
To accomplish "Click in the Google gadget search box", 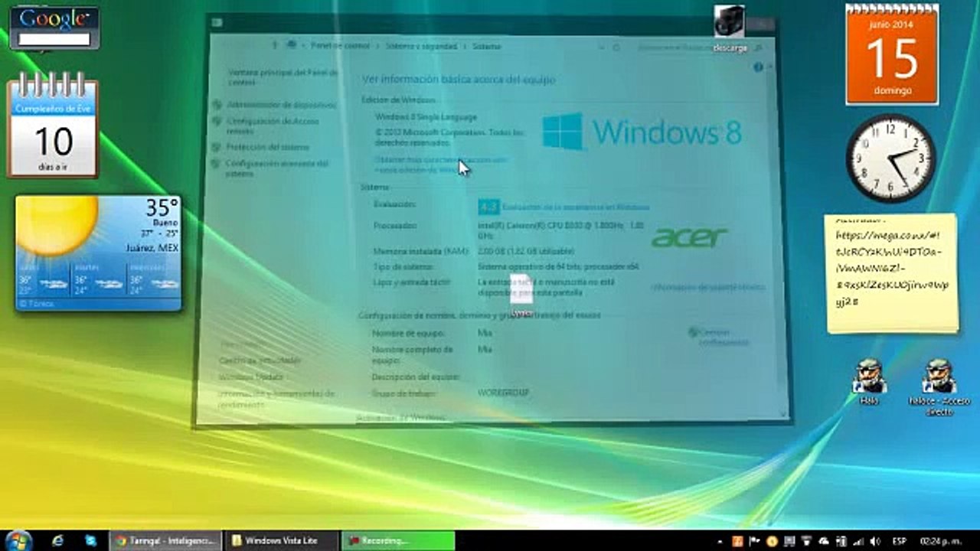I will tap(54, 38).
